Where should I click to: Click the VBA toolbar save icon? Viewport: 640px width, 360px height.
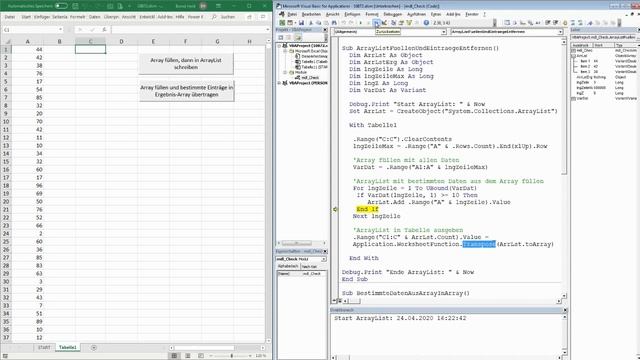coord(301,22)
